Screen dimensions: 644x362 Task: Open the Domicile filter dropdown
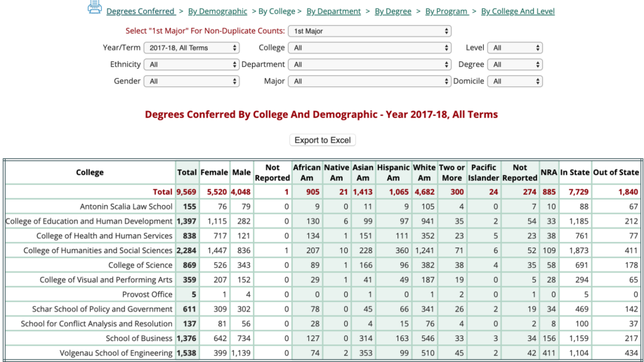(515, 82)
